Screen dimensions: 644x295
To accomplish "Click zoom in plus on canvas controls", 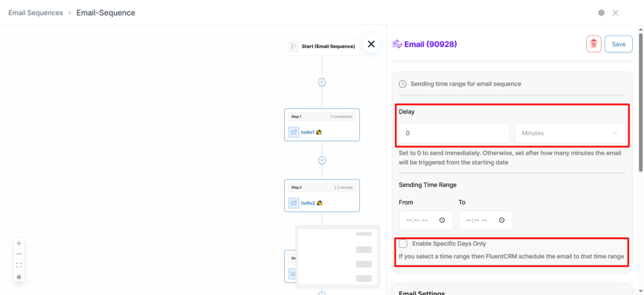I will coord(19,243).
